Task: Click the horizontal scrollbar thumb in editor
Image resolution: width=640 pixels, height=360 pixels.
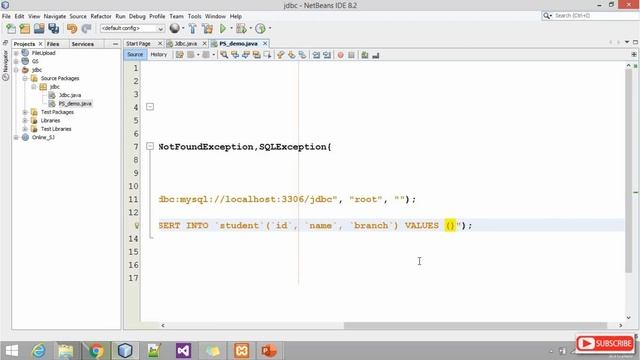Action: pyautogui.click(x=476, y=325)
